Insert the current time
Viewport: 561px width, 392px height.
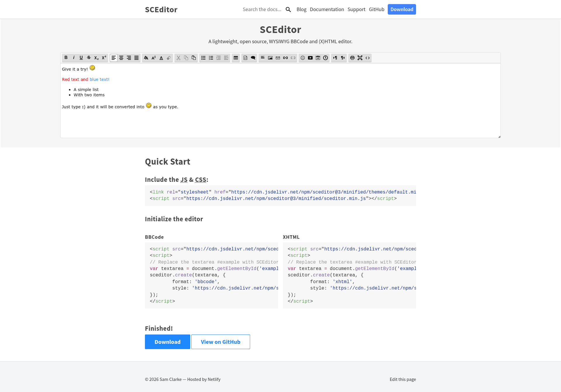[325, 58]
